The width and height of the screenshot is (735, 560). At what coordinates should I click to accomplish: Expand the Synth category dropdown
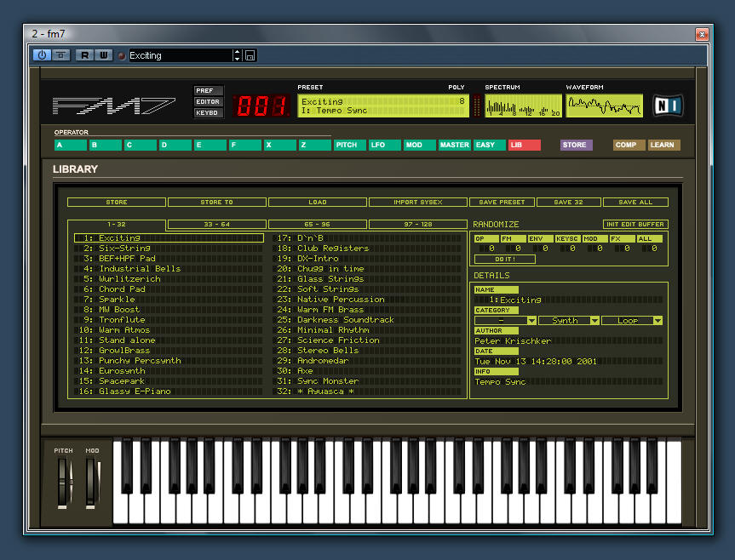[571, 321]
